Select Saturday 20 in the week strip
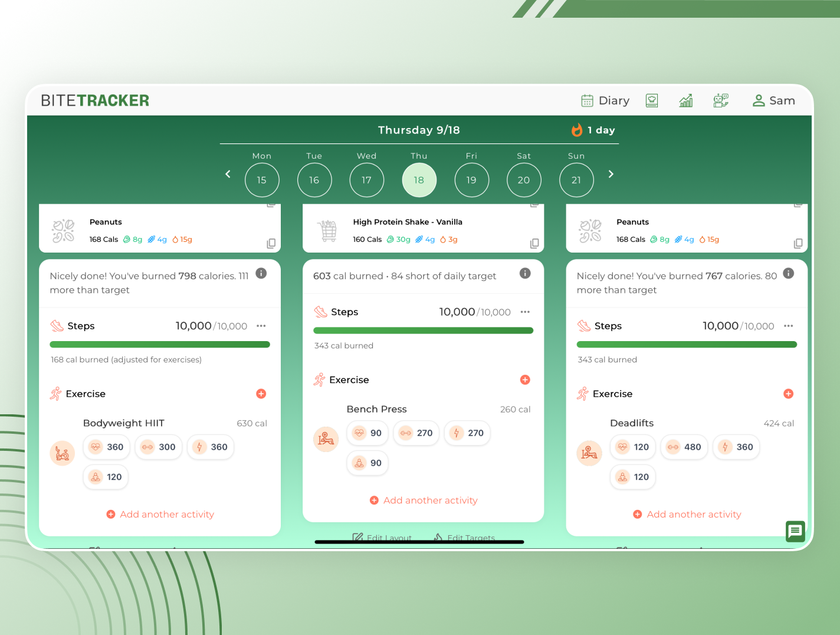The width and height of the screenshot is (840, 635). 524,179
